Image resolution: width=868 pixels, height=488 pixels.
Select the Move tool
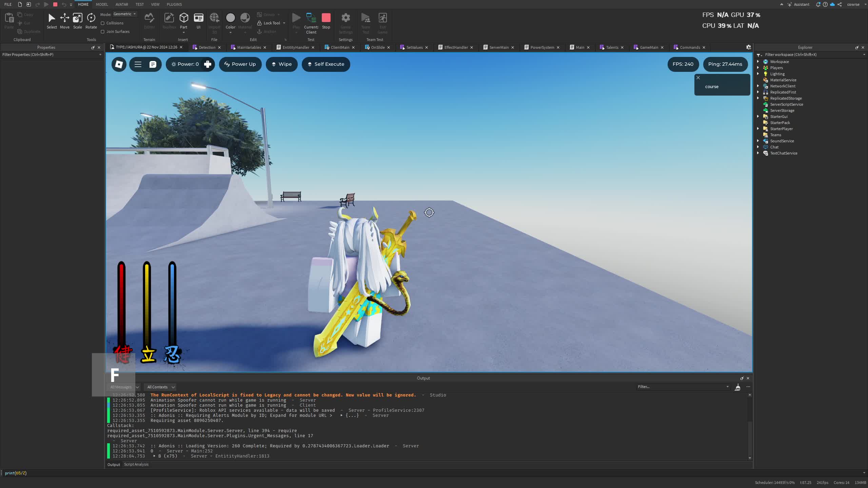(64, 21)
